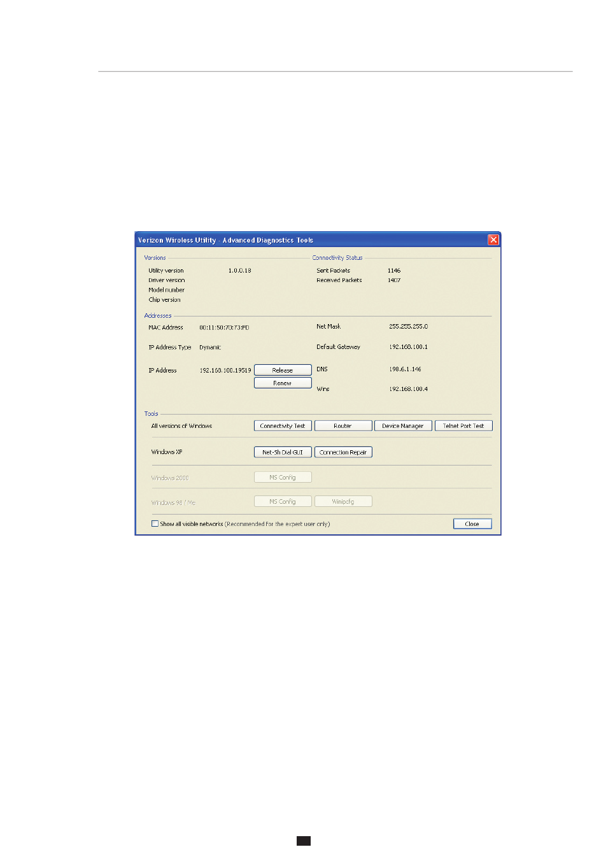This screenshot has height=868, width=608.
Task: Open the Router tool
Action: (343, 426)
